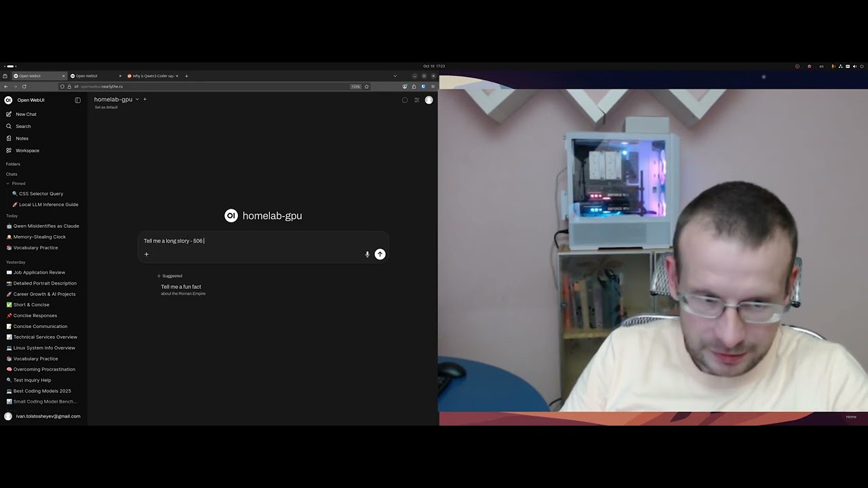The width and height of the screenshot is (868, 488).
Task: Open chat controls sliders icon
Action: [417, 100]
